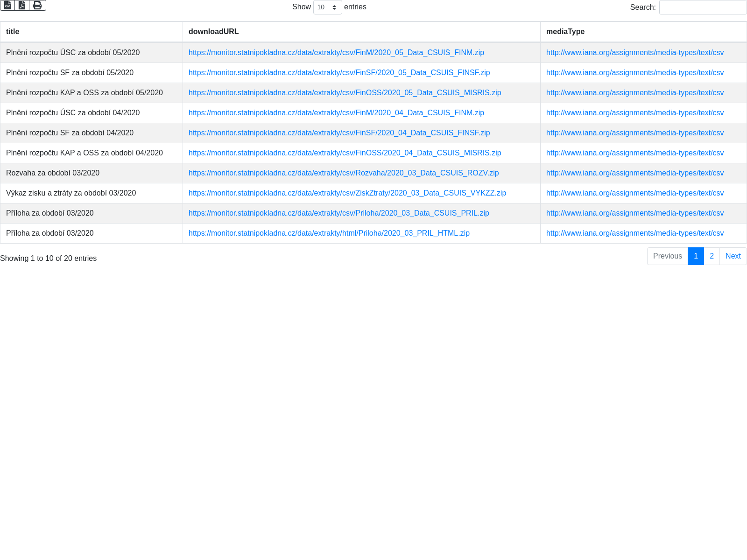
Task: Open mediaType link in the Rozvaha row
Action: tap(634, 173)
